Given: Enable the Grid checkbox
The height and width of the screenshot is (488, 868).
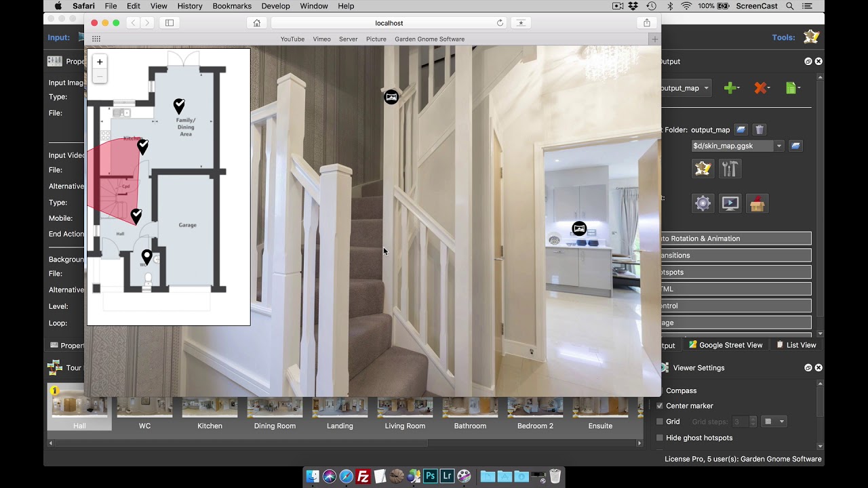Looking at the screenshot, I should click(660, 422).
